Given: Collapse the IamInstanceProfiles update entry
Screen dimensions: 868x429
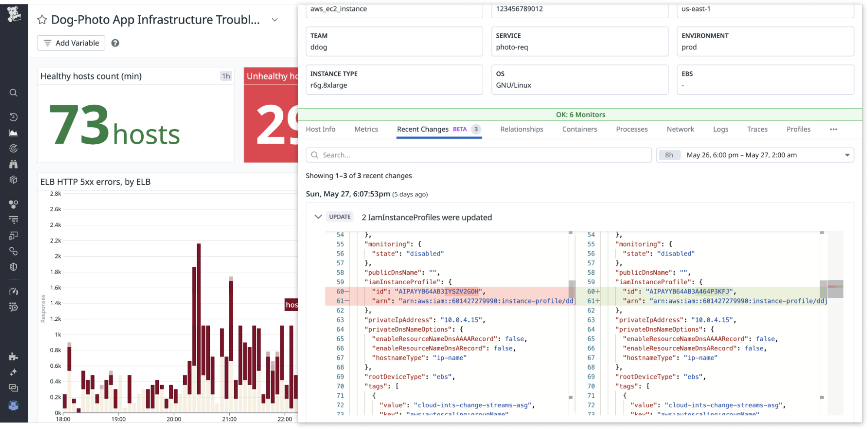Looking at the screenshot, I should (x=318, y=216).
